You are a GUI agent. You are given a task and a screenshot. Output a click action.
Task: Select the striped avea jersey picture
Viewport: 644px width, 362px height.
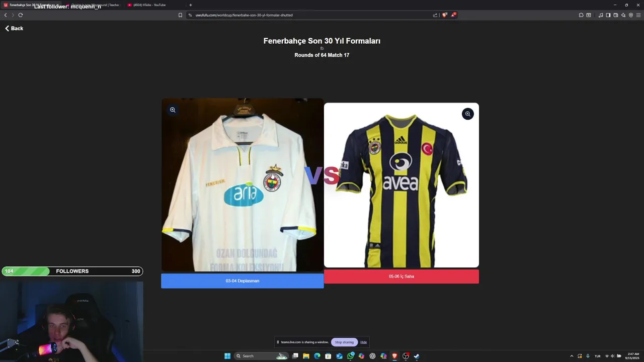click(401, 185)
